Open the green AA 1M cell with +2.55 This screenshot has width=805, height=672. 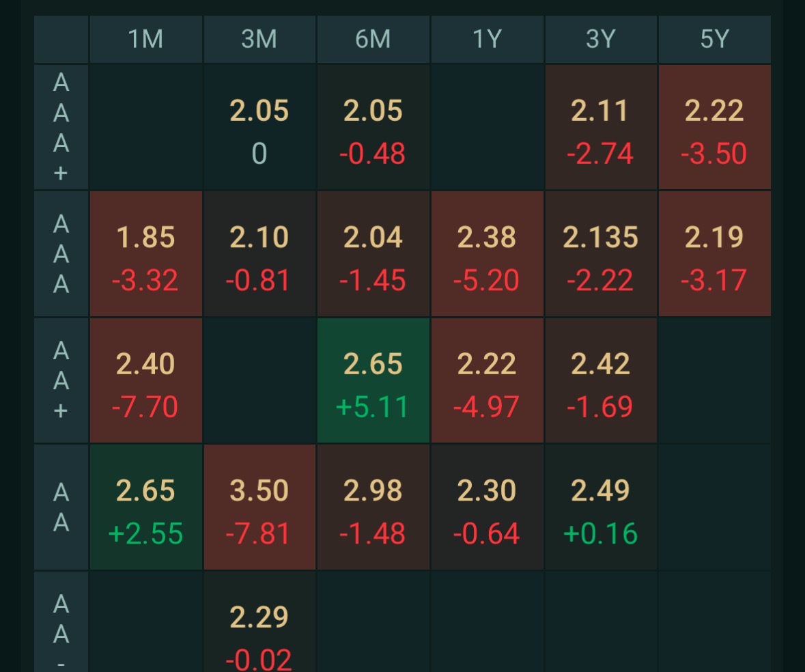(x=146, y=507)
